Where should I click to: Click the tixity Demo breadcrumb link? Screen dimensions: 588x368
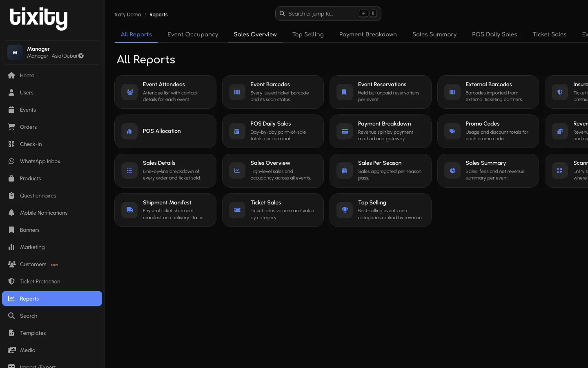pos(127,15)
